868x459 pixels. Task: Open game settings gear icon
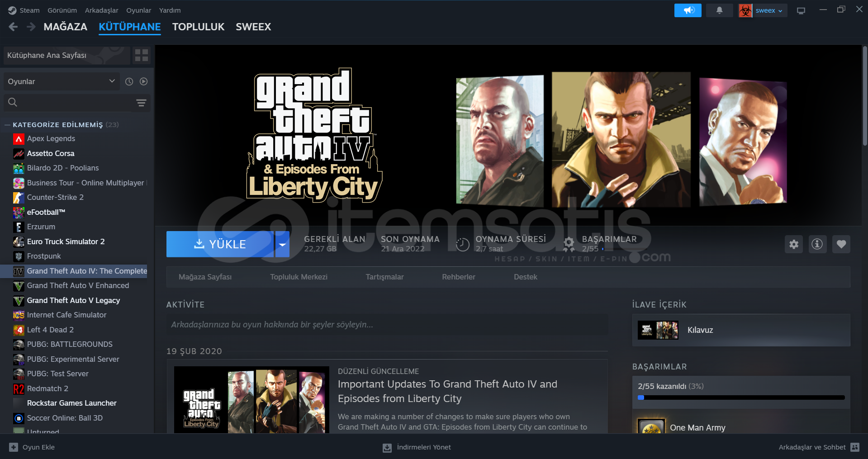[794, 245]
